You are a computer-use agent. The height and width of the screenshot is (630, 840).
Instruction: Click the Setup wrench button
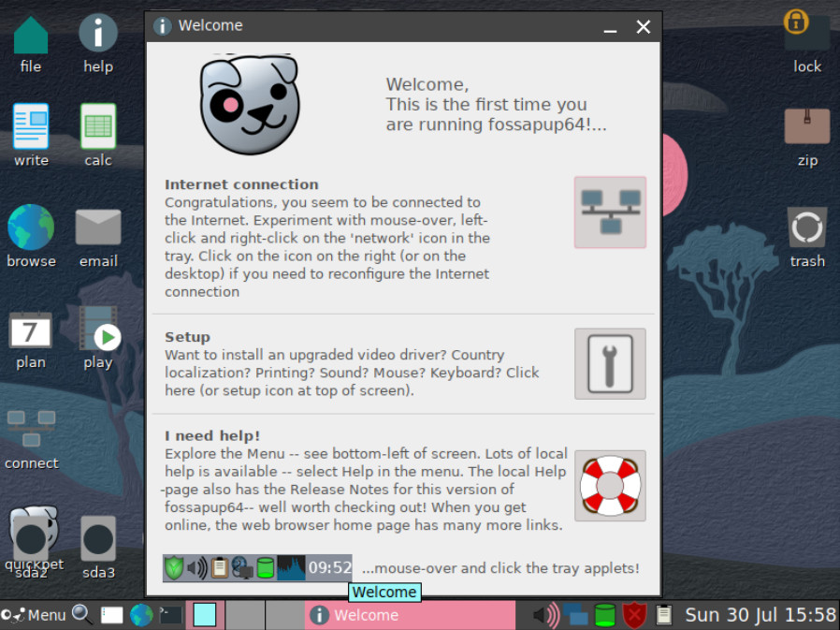tap(610, 364)
